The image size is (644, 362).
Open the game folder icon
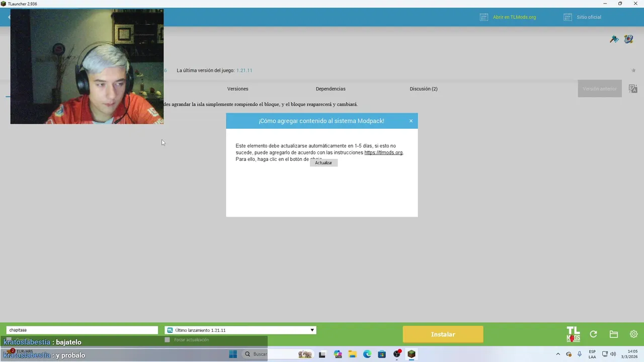(x=613, y=334)
